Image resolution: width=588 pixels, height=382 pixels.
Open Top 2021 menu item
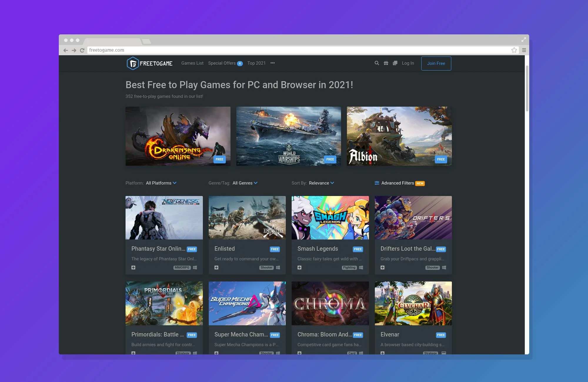[x=256, y=63]
